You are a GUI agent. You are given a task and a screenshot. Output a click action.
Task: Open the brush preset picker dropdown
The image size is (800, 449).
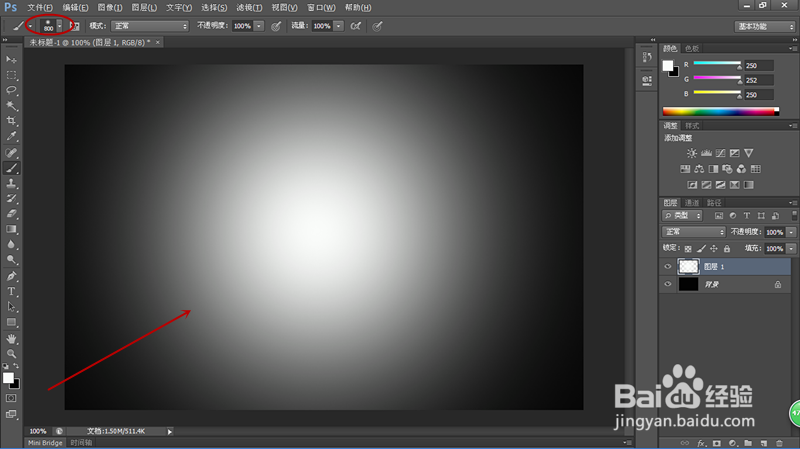(x=59, y=26)
